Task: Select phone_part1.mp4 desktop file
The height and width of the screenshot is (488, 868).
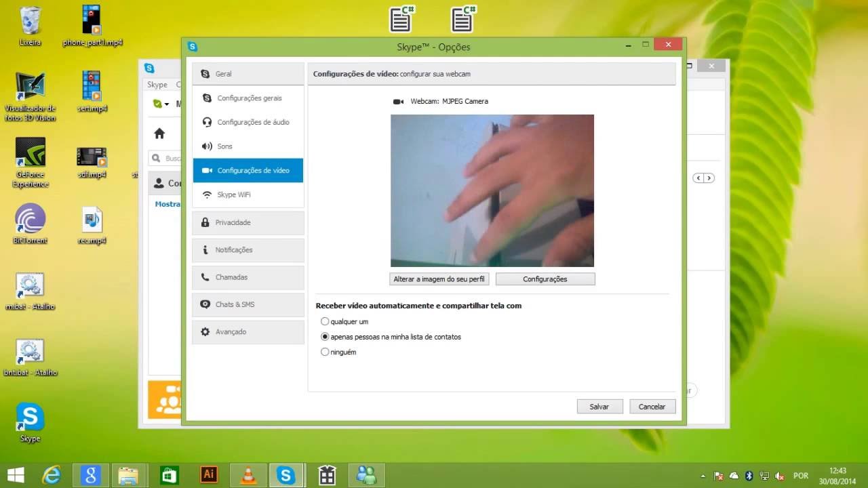Action: pyautogui.click(x=92, y=26)
